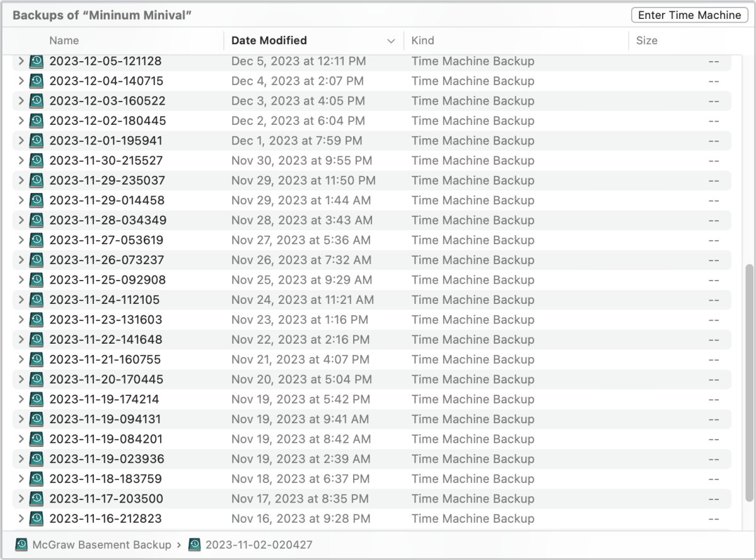This screenshot has width=756, height=560.
Task: Expand the 2023-11-29-235037 backup disclosure arrow
Action: [x=21, y=180]
